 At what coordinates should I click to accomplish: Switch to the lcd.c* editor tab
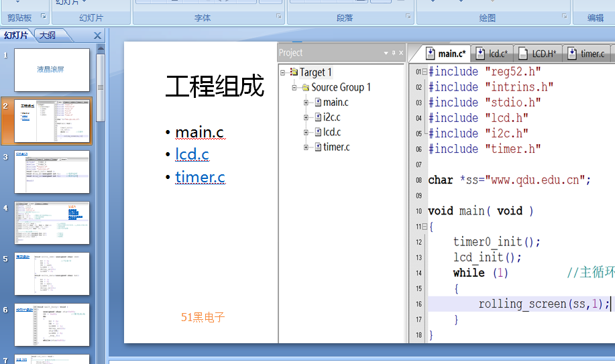492,54
